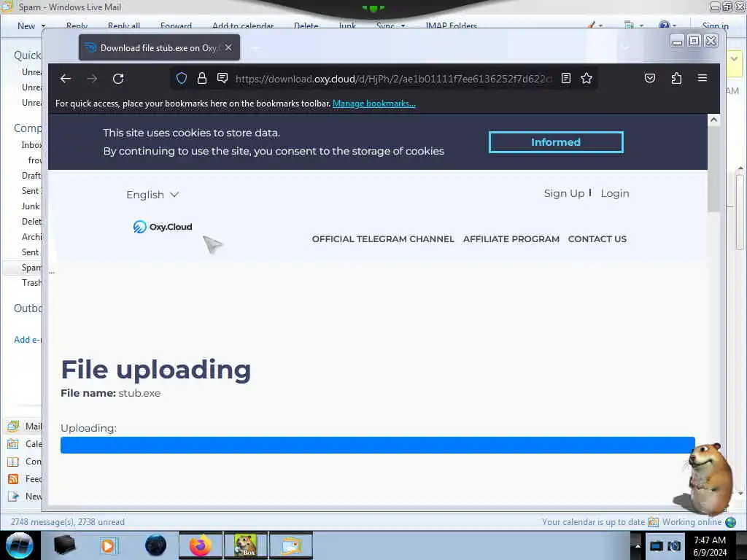
Task: Click Add e-mail account link
Action: click(28, 340)
